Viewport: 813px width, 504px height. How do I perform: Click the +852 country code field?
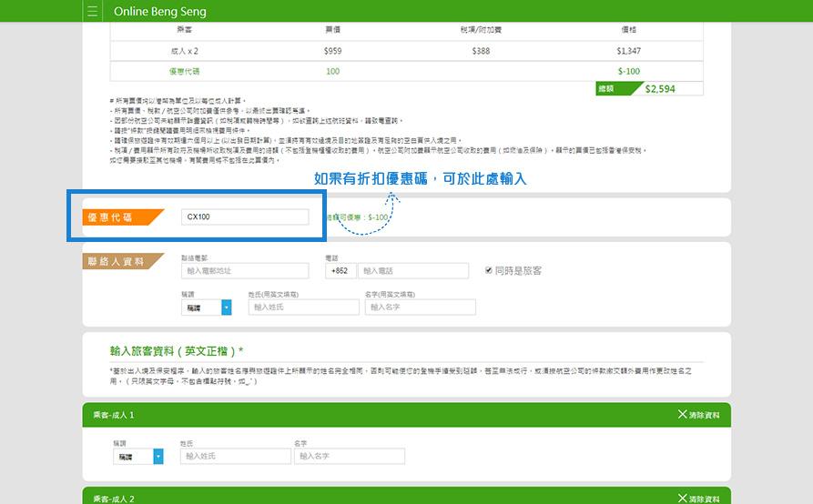[x=340, y=271]
